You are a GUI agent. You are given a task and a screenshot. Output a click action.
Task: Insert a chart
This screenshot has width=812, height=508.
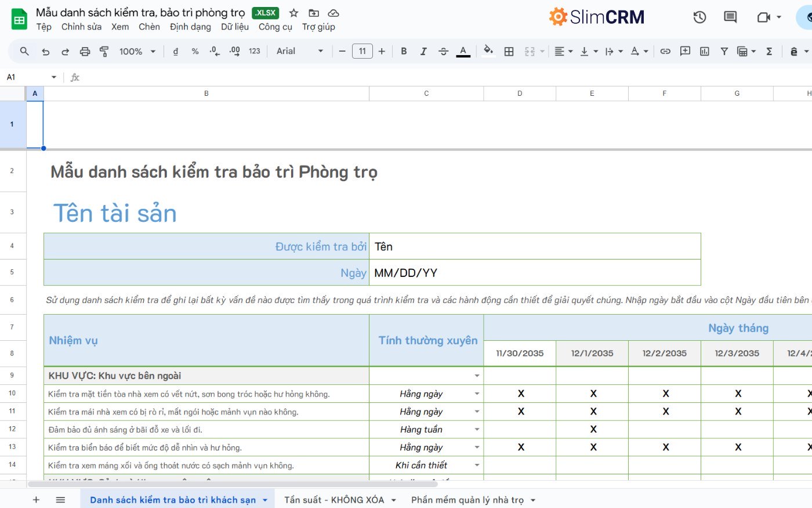[704, 51]
